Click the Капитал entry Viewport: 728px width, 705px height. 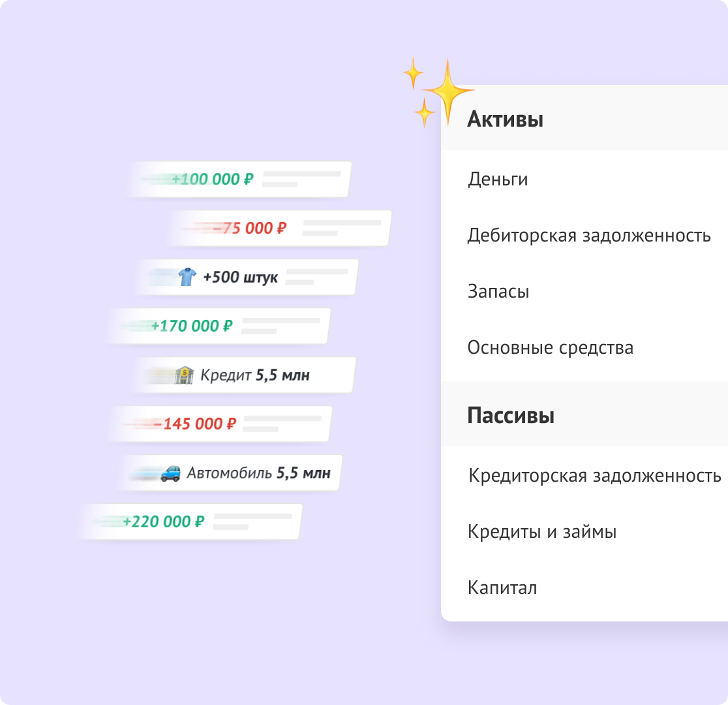(502, 588)
